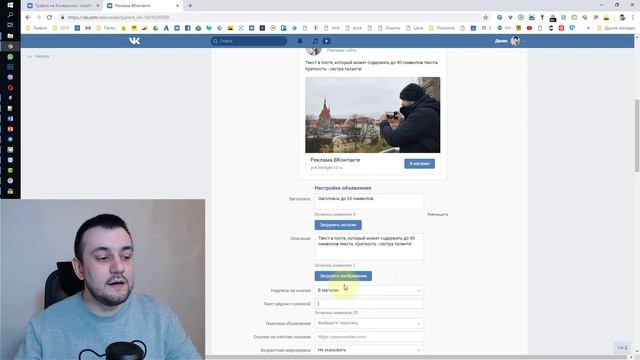This screenshot has height=360, width=640.
Task: Click the В магазин button in preview
Action: pyautogui.click(x=420, y=164)
